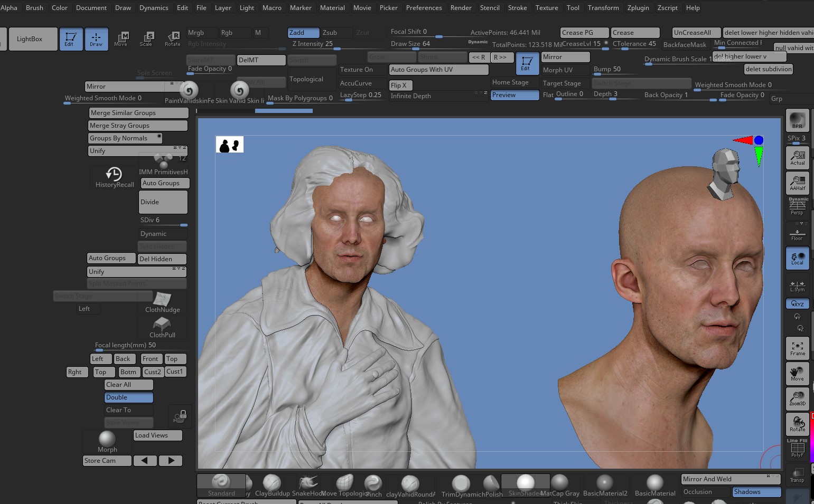Open the LightBox browser

click(33, 39)
